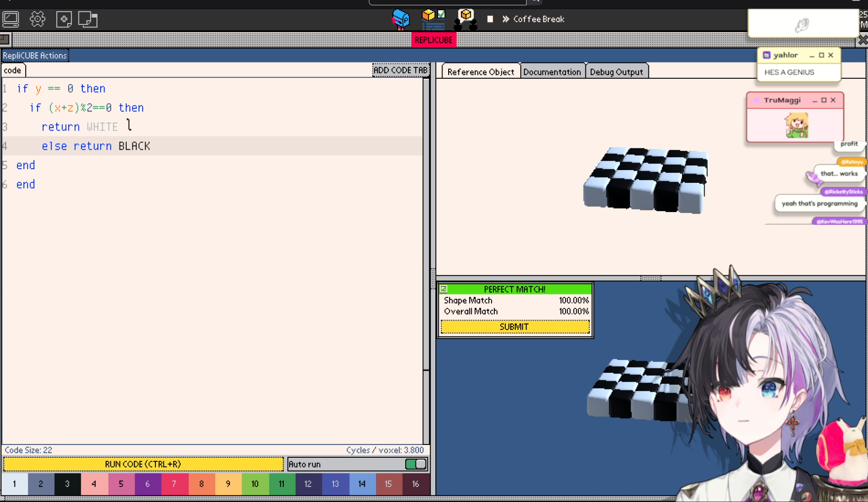Click the cube checklist puzzles icon

click(x=433, y=19)
